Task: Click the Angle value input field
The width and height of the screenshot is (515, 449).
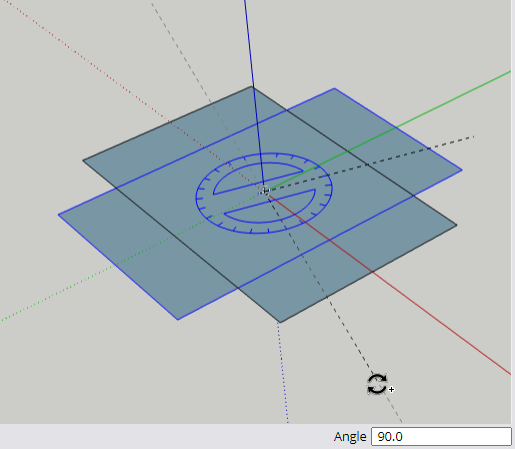Action: [441, 436]
